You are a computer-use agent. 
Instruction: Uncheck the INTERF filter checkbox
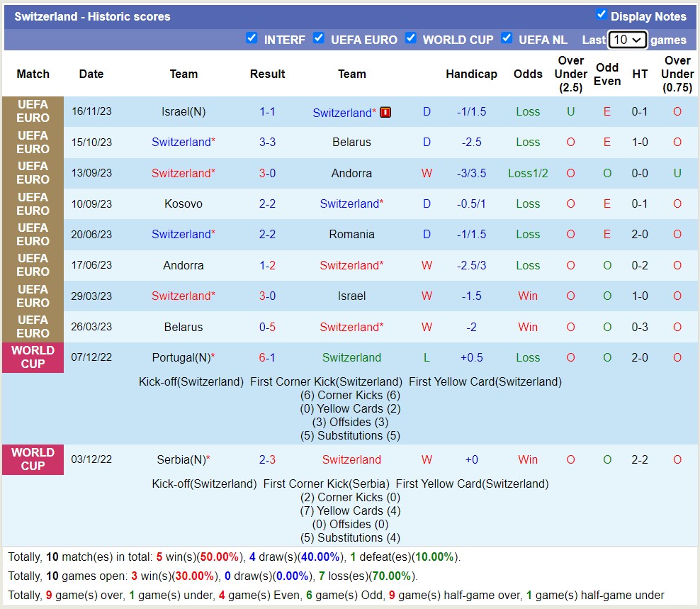tap(252, 38)
